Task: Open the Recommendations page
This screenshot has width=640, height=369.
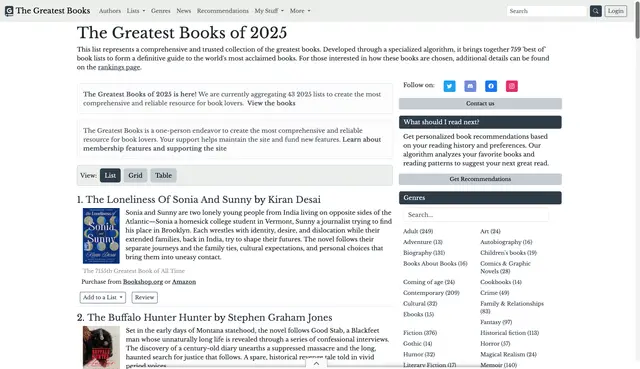Action: (222, 11)
